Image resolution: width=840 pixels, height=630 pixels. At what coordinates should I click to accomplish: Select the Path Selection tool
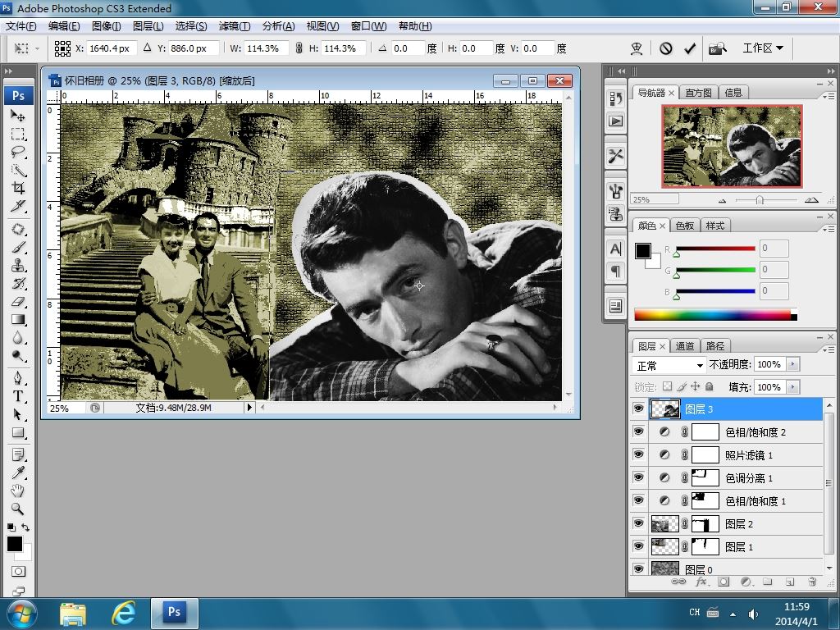pos(18,414)
